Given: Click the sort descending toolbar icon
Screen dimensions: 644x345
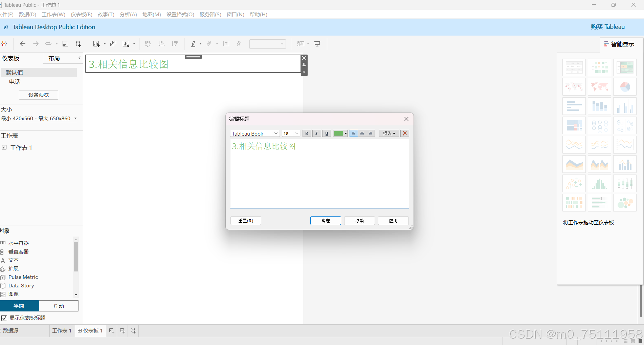Looking at the screenshot, I should 175,44.
